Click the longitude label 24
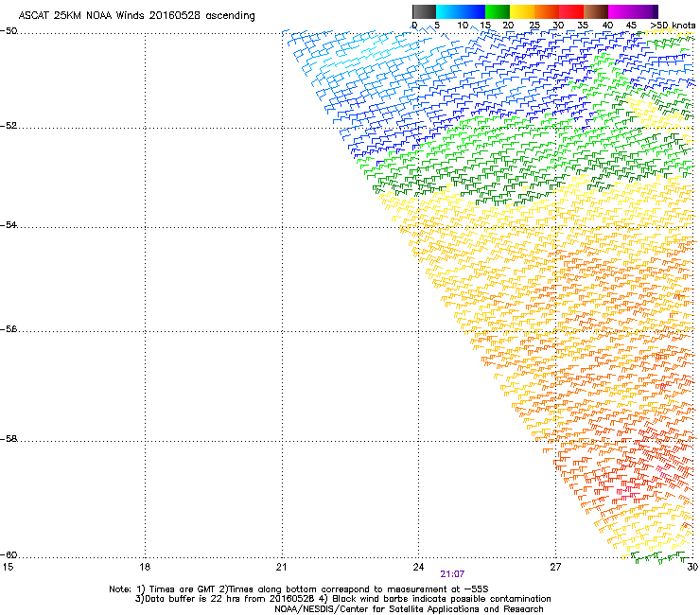 418,567
